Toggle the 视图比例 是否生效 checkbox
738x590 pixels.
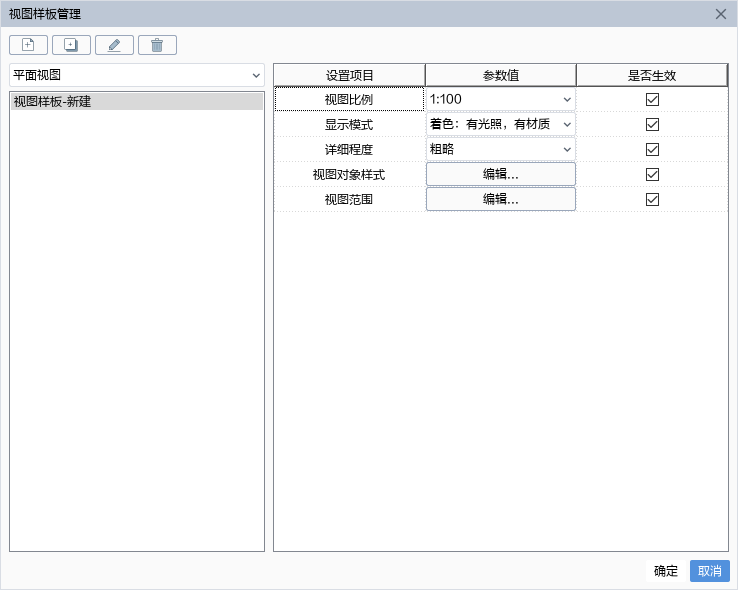652,99
